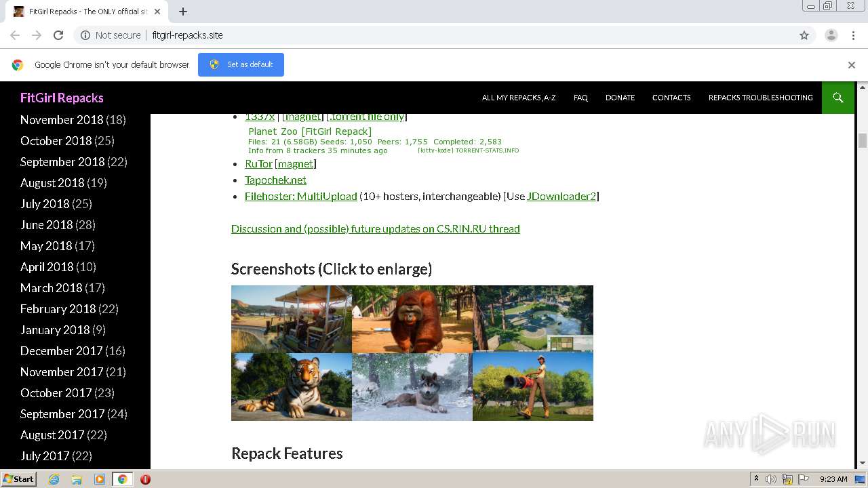Click the magnet link beside RuTor
The width and height of the screenshot is (868, 488).
tap(296, 163)
